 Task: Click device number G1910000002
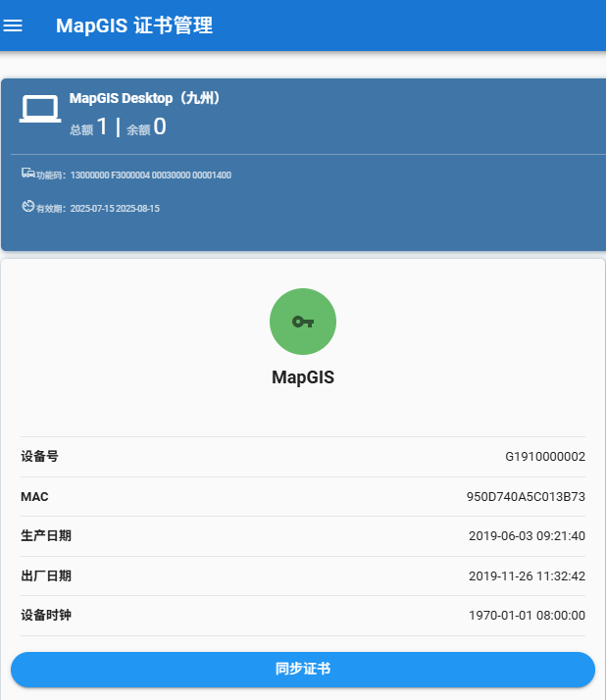coord(545,457)
